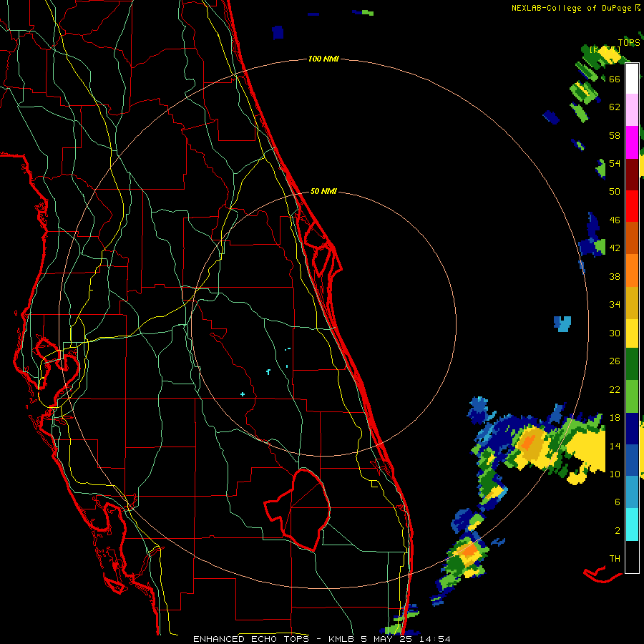Image resolution: width=644 pixels, height=644 pixels.
Task: Select the navy blue legend swatch
Action: tap(632, 429)
